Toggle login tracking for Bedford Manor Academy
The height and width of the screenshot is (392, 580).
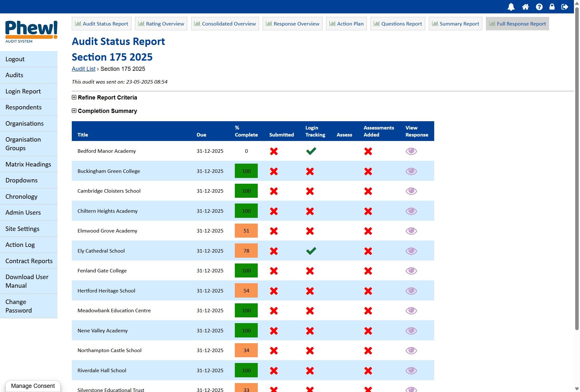coord(311,151)
